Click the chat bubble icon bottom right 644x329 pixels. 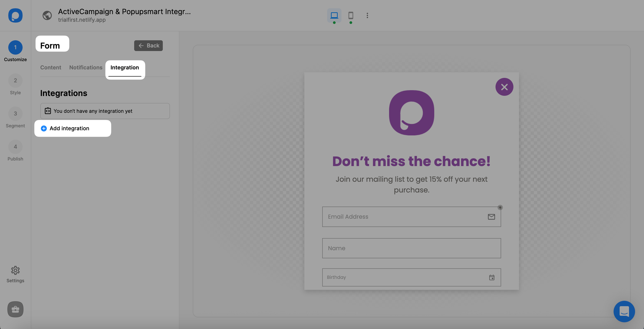pyautogui.click(x=624, y=311)
